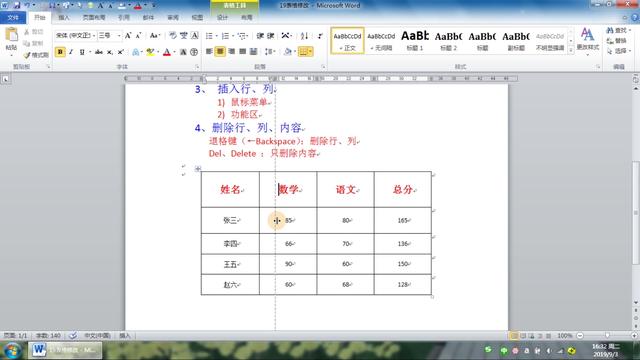Click the Enclose Characters icon

tap(194, 52)
